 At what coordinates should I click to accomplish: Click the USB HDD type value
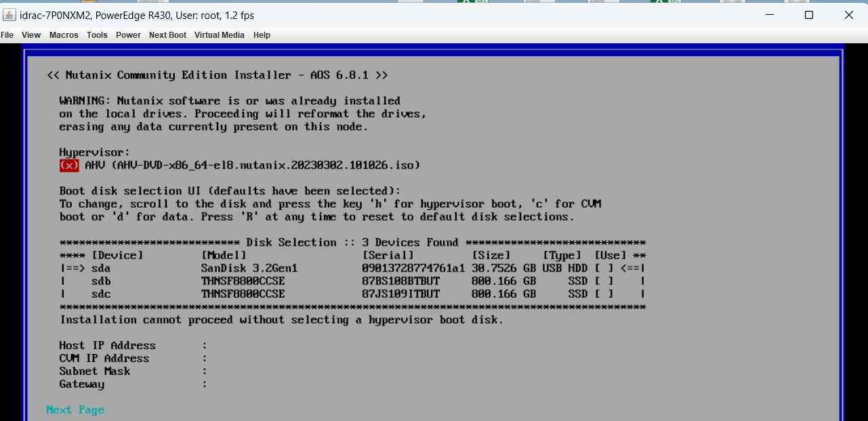coord(564,269)
